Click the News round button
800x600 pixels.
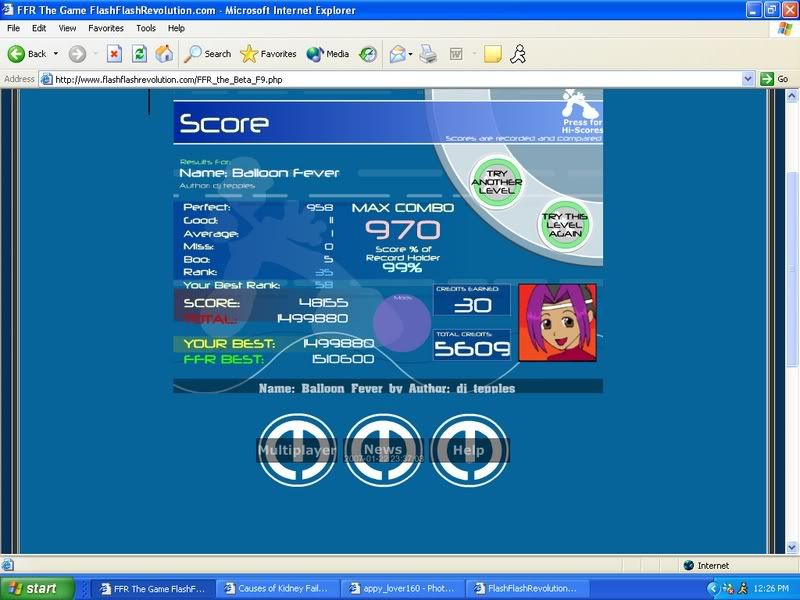383,450
